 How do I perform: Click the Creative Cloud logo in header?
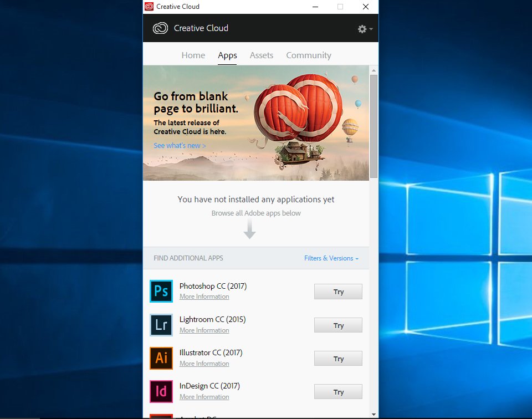[x=160, y=28]
